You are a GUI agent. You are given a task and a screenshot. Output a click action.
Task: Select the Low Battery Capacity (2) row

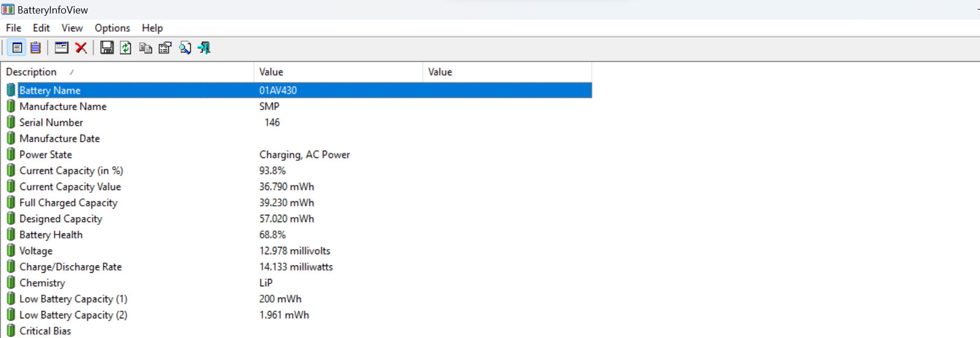click(73, 315)
